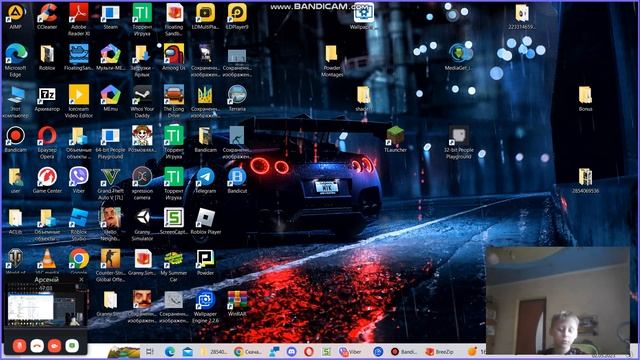
Task: Open the MEmu emulator shortcut
Action: coord(110,95)
